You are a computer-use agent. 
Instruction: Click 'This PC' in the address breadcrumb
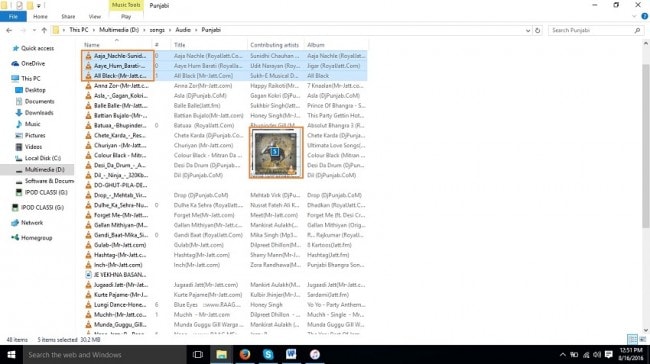79,30
